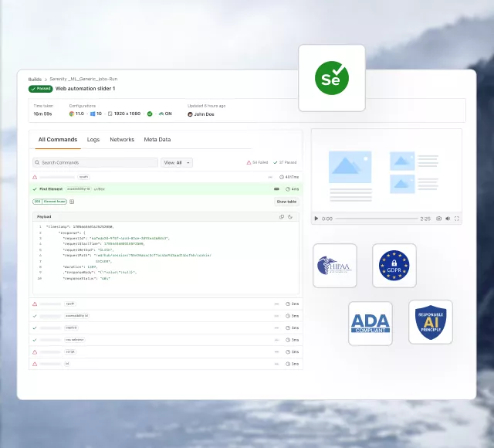Open the Serenity_ML_Generic_jobs-Run breadcrumb
This screenshot has width=494, height=448.
[83, 79]
